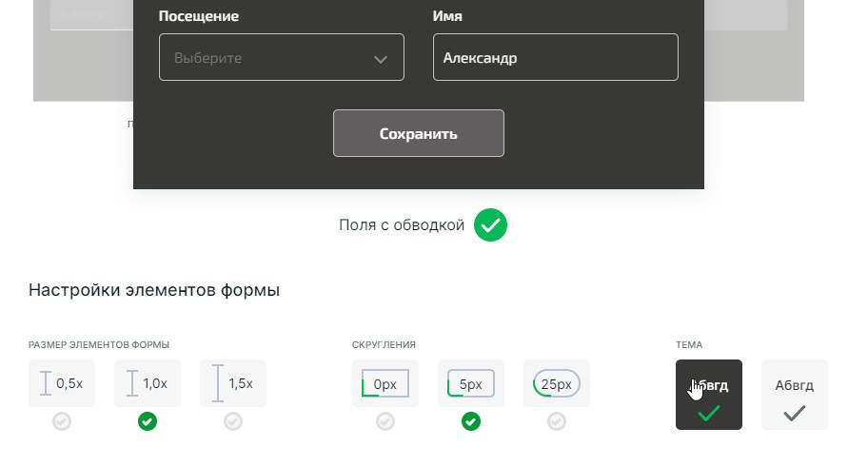This screenshot has height=466, width=868.
Task: Select the 0,5x form element size icon
Action: click(62, 383)
